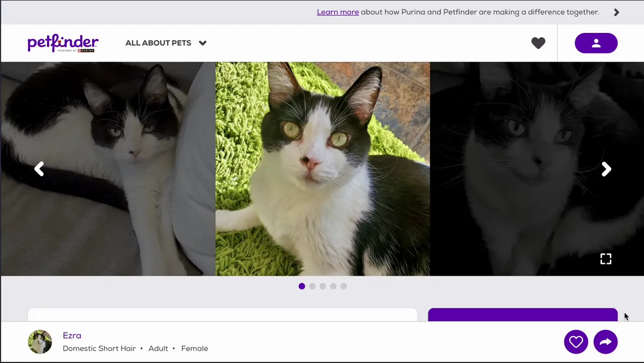Jump to the last carousel photo dot
Image resolution: width=644 pixels, height=363 pixels.
[x=344, y=286]
